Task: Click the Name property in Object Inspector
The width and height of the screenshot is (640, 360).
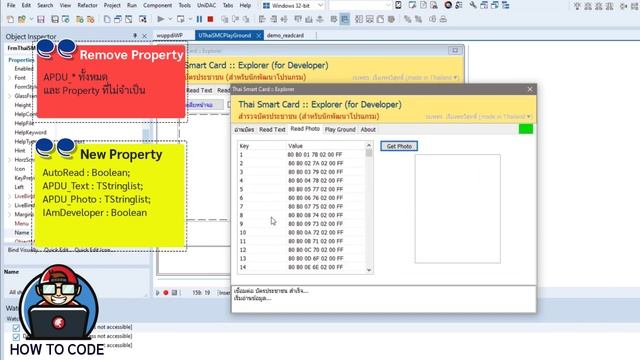Action: pyautogui.click(x=22, y=232)
